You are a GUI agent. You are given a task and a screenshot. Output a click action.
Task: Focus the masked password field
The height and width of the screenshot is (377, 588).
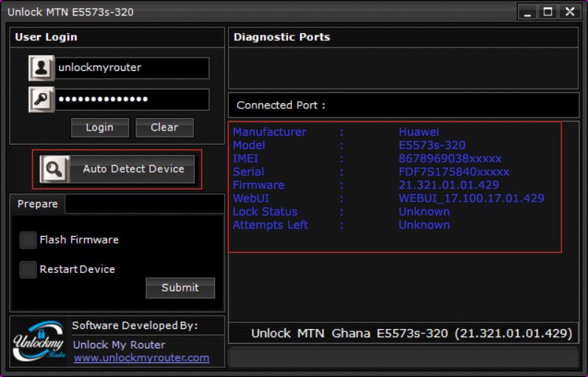[x=132, y=100]
